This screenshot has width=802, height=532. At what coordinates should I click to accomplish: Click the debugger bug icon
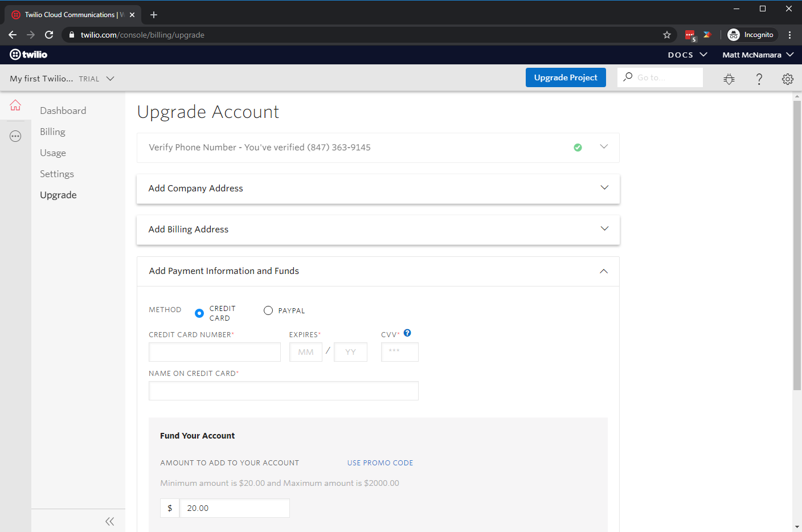click(729, 79)
